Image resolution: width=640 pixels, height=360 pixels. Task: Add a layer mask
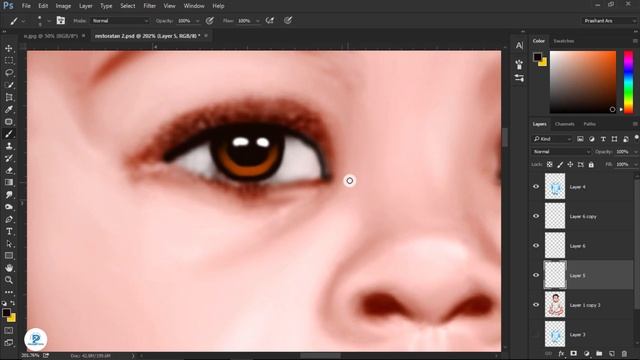pos(573,353)
